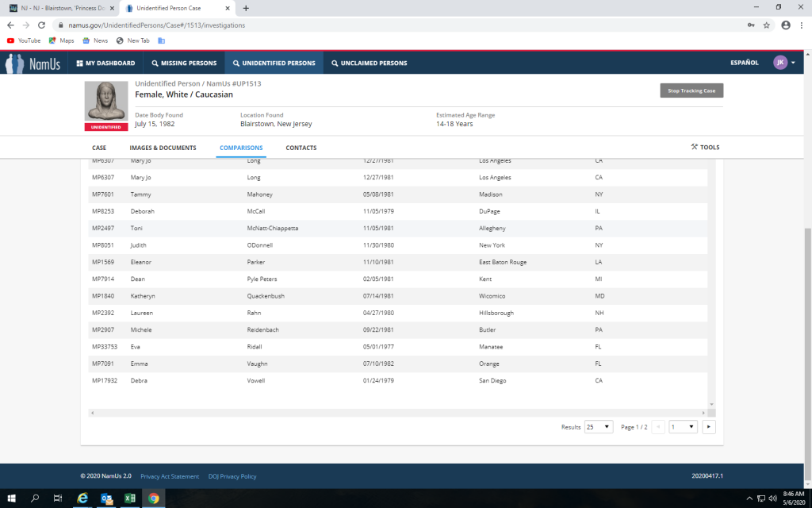The width and height of the screenshot is (812, 508).
Task: Open Outlook from the taskbar
Action: pyautogui.click(x=105, y=498)
